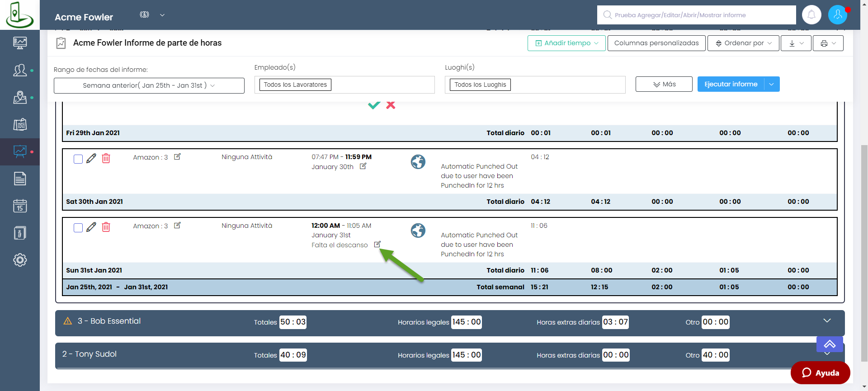
Task: Click Ejecutar informe button
Action: pyautogui.click(x=731, y=84)
